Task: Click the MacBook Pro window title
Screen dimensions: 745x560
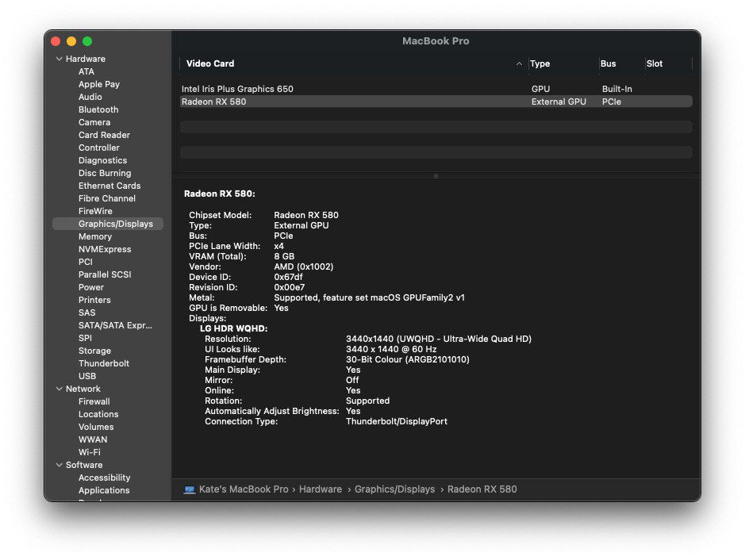Action: [436, 41]
